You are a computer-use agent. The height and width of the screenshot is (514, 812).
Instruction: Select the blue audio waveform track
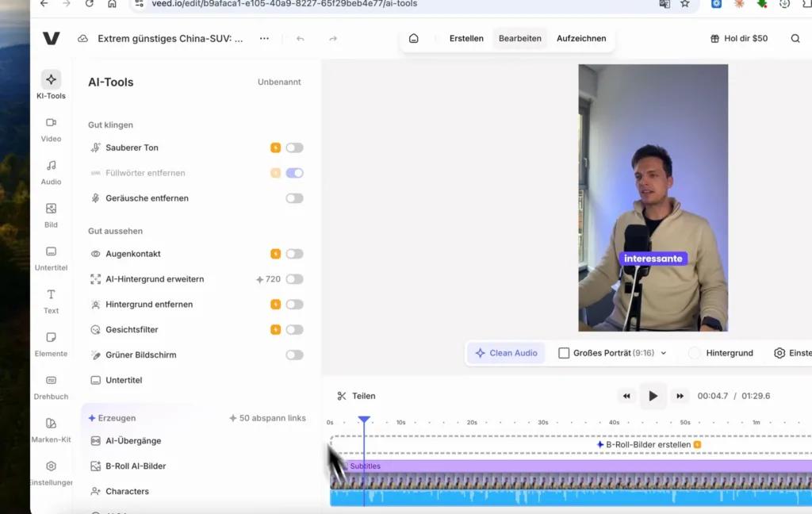(571, 498)
